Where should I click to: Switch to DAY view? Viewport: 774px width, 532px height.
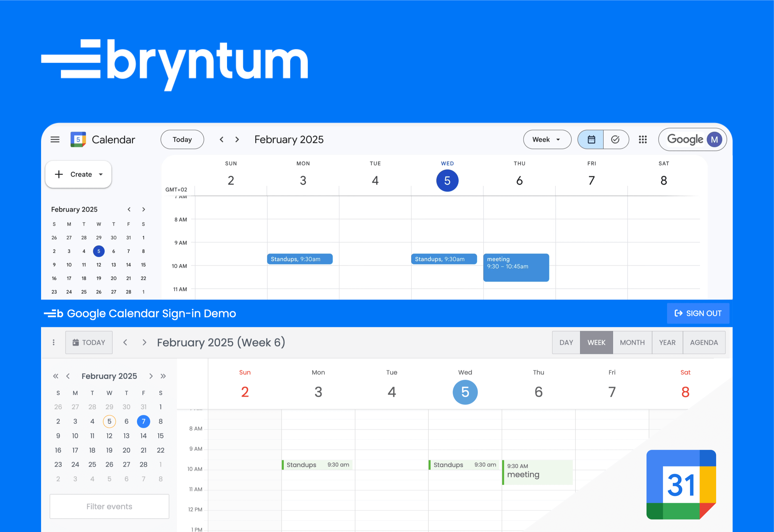(566, 342)
